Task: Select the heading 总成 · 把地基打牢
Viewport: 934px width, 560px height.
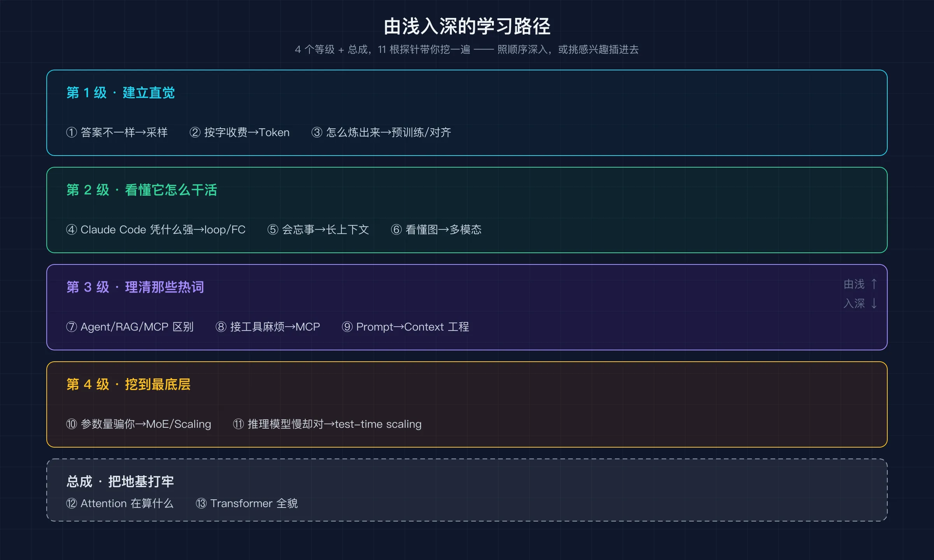Action: click(x=120, y=481)
